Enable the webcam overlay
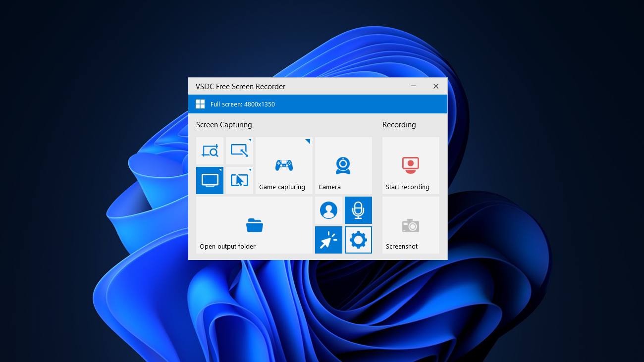This screenshot has width=644, height=362. (x=328, y=210)
